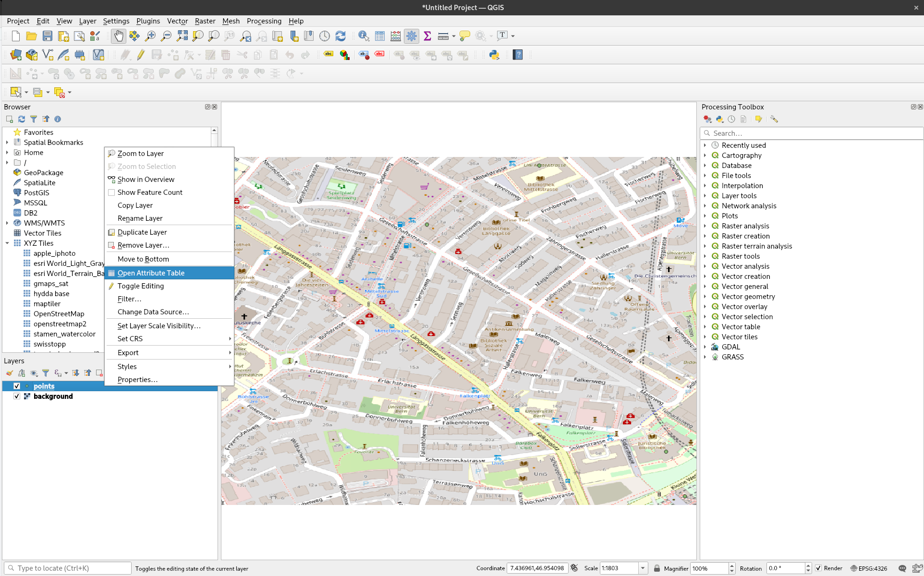Screen dimensions: 924x576
Task: Open the Python Console icon
Action: [x=494, y=55]
